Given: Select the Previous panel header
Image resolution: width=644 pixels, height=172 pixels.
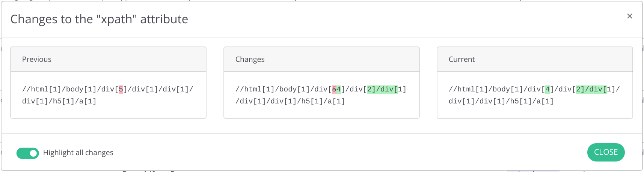Looking at the screenshot, I should click(108, 59).
